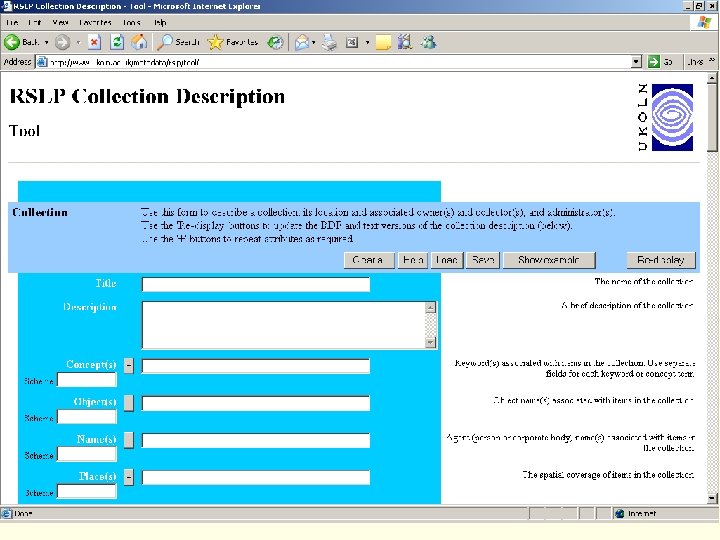Click the Help button in the Collection form

pos(413,260)
